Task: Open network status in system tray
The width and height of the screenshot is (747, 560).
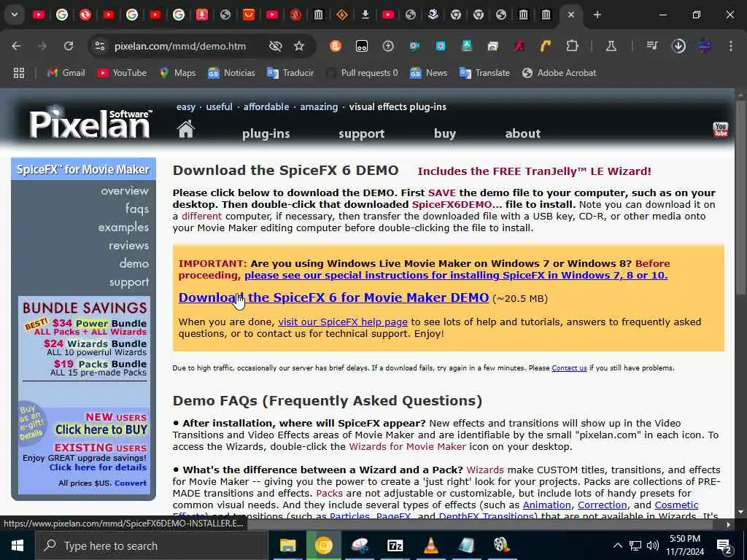Action: coord(635,545)
